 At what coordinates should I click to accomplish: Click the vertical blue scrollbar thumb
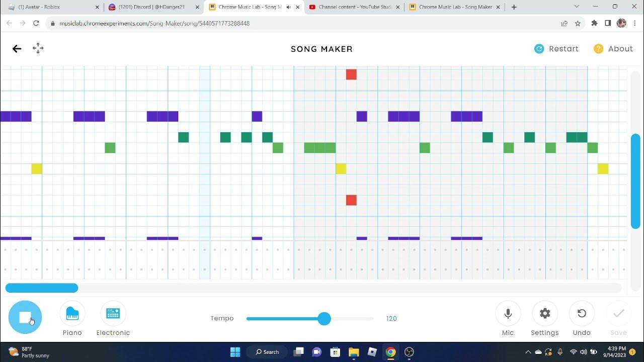[635, 182]
